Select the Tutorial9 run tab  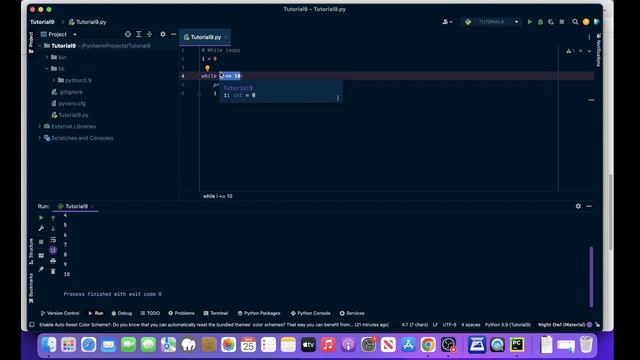[x=76, y=206]
